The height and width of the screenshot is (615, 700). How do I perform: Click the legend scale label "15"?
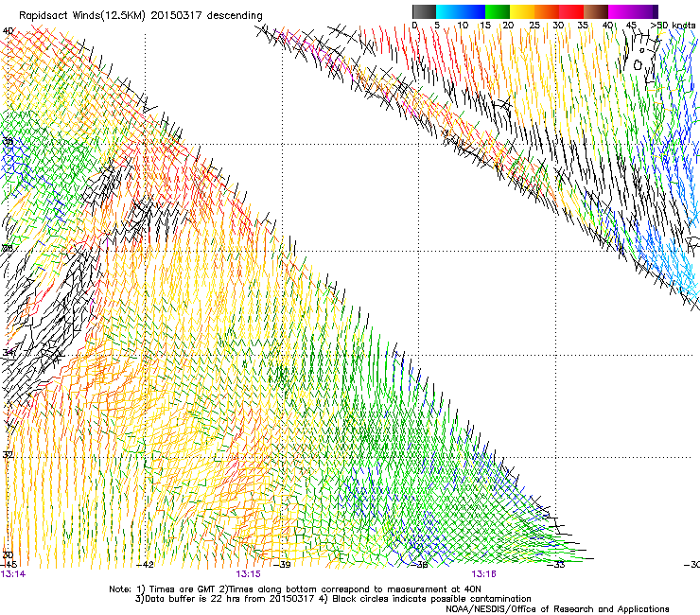[485, 26]
